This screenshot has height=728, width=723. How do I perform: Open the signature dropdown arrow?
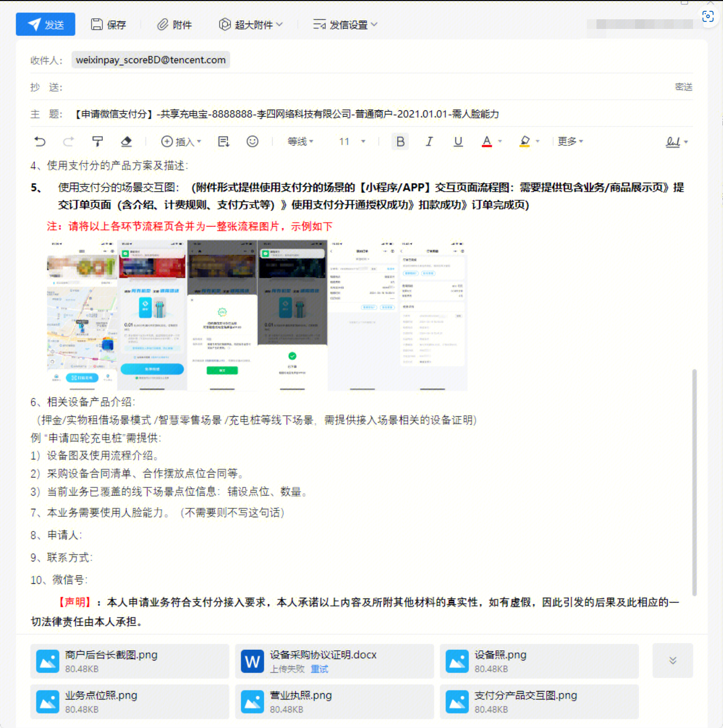pos(686,142)
